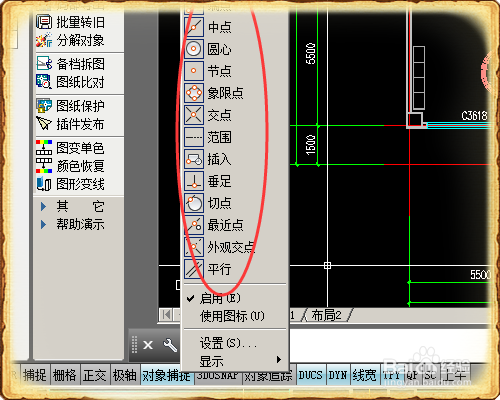Jump to first layout tab arrow
The image size is (500, 400).
coord(166,315)
